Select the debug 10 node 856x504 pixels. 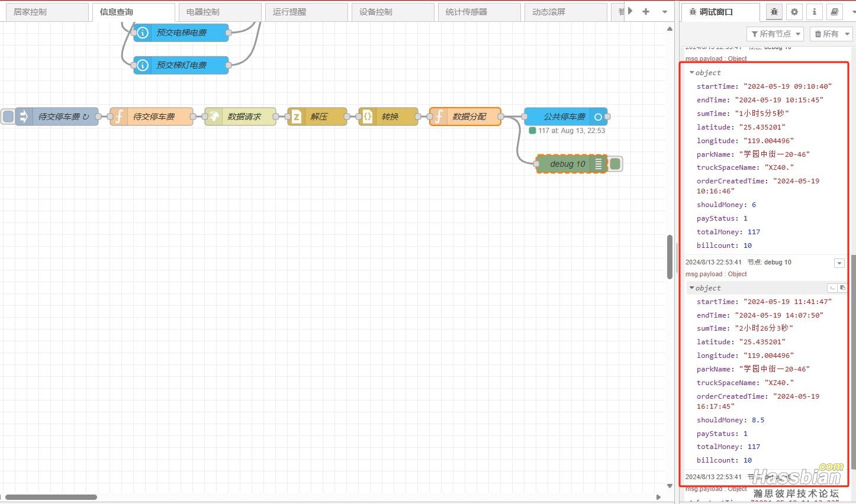click(x=572, y=164)
